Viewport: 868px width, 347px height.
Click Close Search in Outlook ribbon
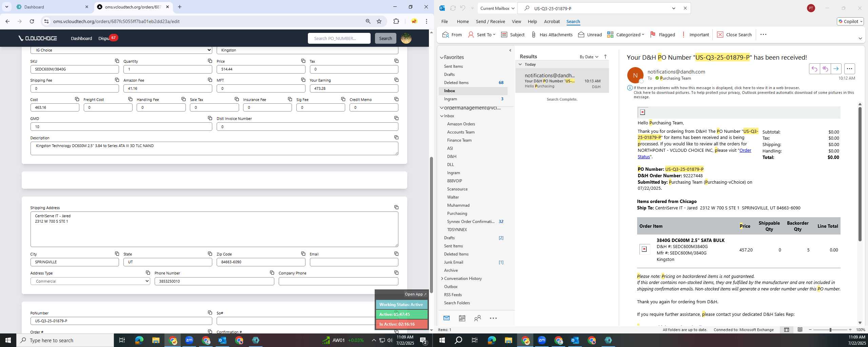pos(734,35)
